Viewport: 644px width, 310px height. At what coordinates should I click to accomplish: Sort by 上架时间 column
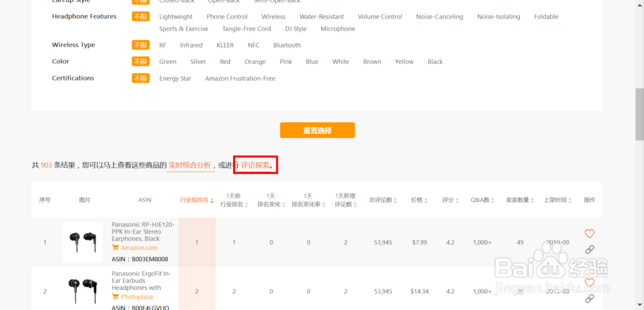click(x=558, y=200)
